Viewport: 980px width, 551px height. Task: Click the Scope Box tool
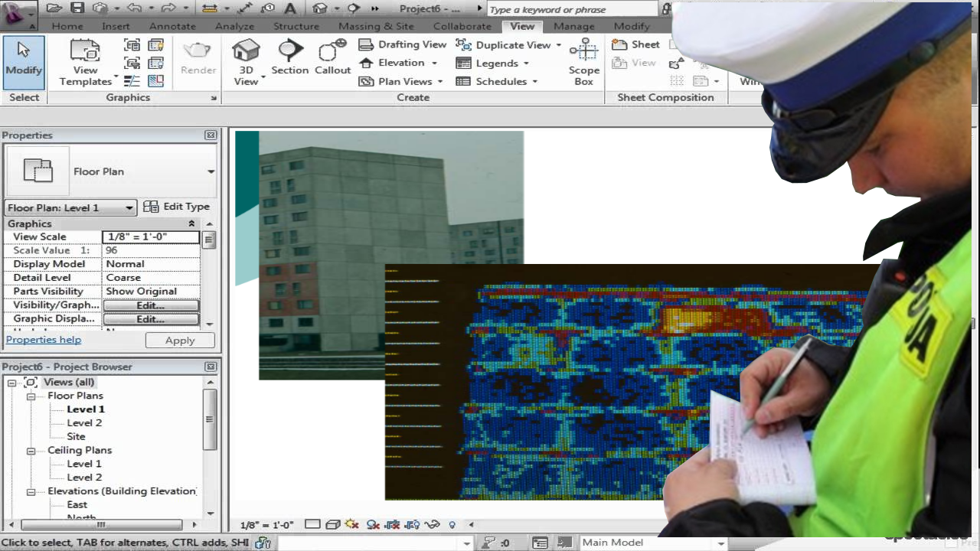point(583,61)
